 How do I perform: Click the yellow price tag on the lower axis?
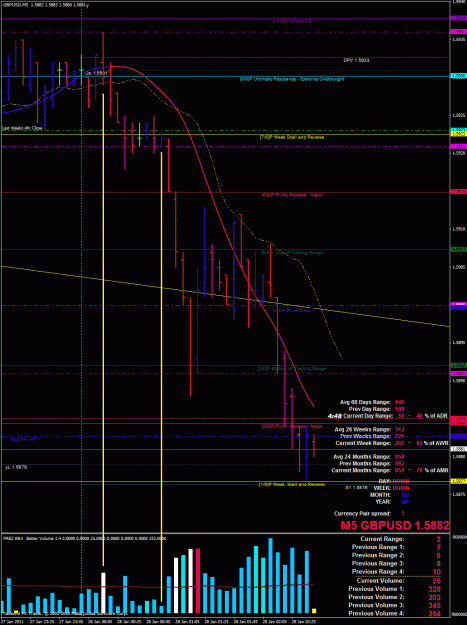pyautogui.click(x=458, y=482)
